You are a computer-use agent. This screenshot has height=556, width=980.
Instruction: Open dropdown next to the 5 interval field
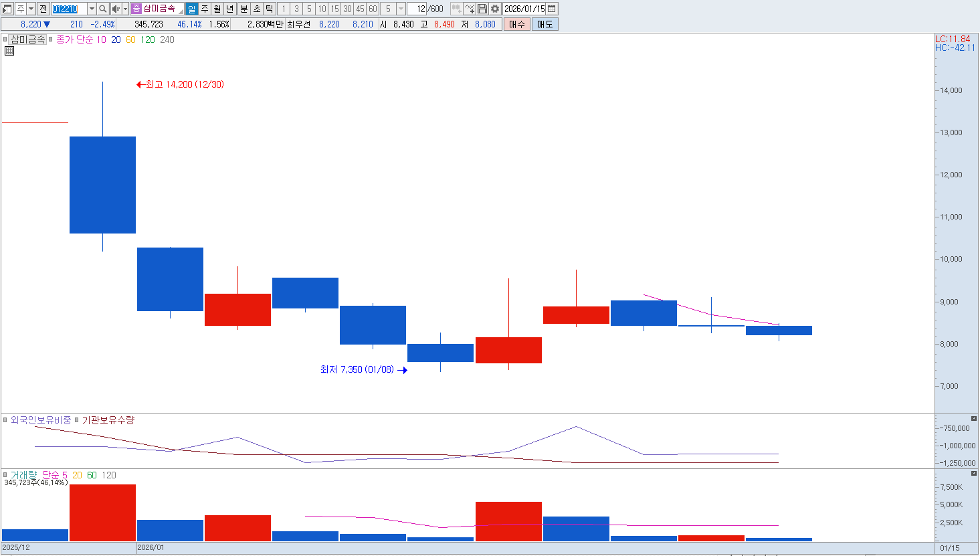(x=401, y=9)
